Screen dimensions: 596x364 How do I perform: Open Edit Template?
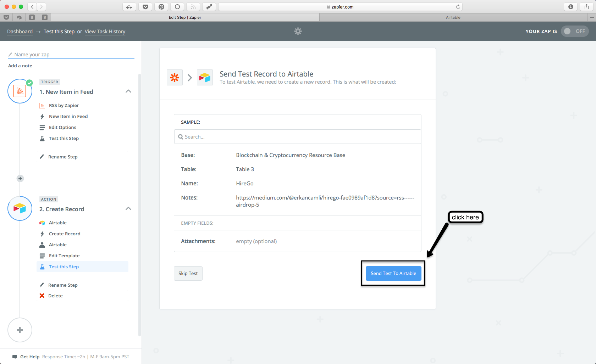tap(64, 256)
